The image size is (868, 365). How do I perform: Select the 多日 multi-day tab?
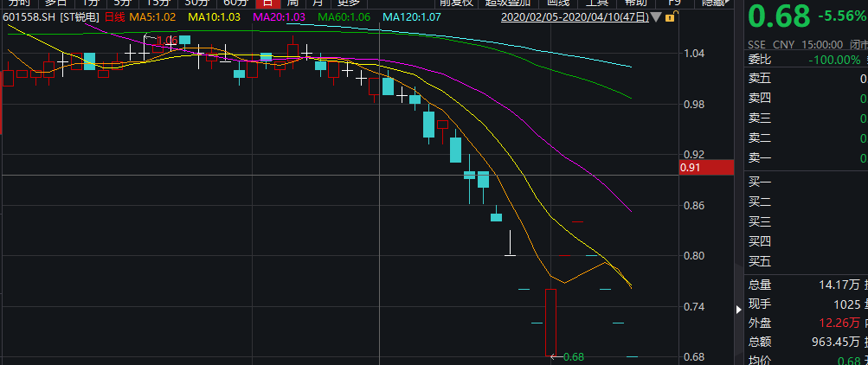56,3
